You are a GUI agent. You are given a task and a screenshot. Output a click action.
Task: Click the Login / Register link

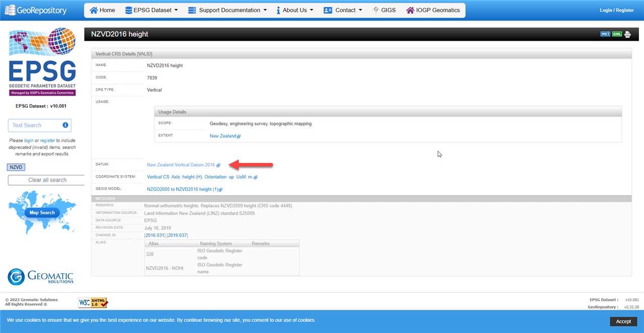pos(617,10)
